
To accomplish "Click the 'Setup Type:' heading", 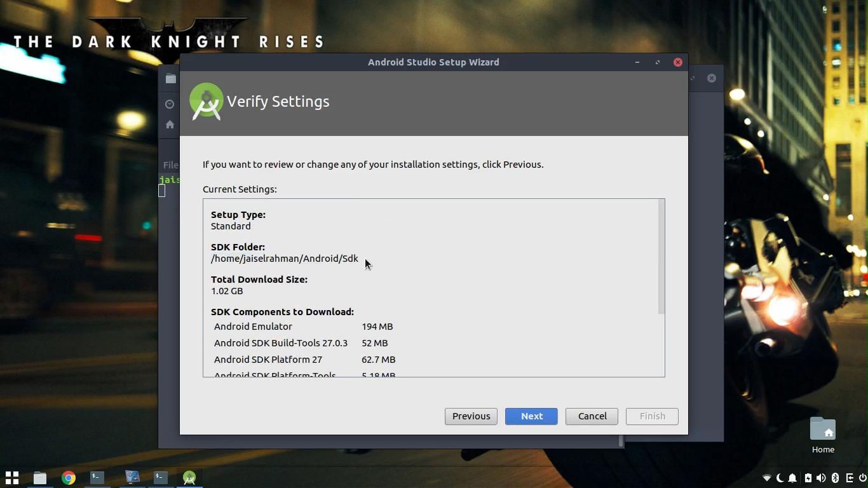I will [238, 215].
